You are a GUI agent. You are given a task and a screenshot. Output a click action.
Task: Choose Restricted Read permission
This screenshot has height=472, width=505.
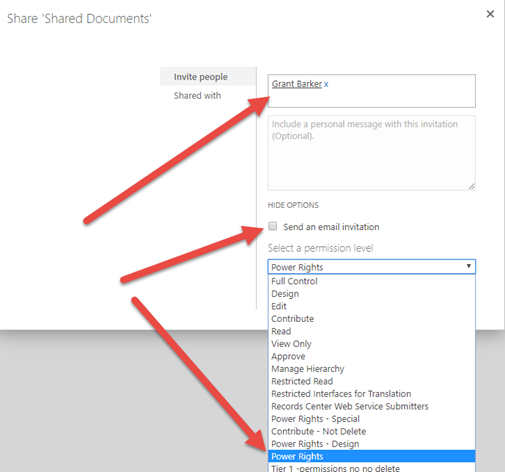[372, 381]
